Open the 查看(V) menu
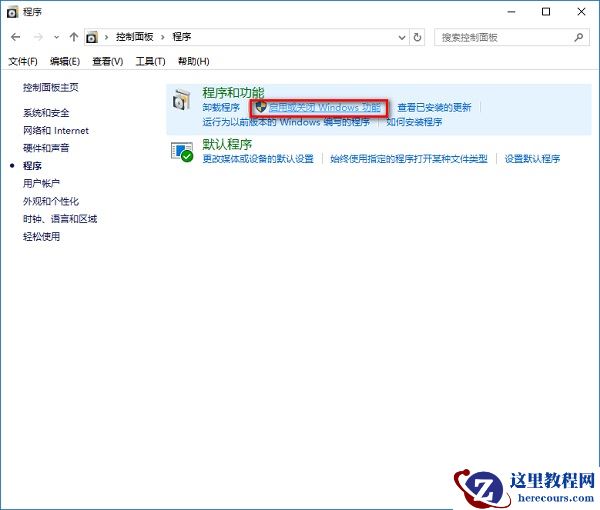 pyautogui.click(x=108, y=61)
